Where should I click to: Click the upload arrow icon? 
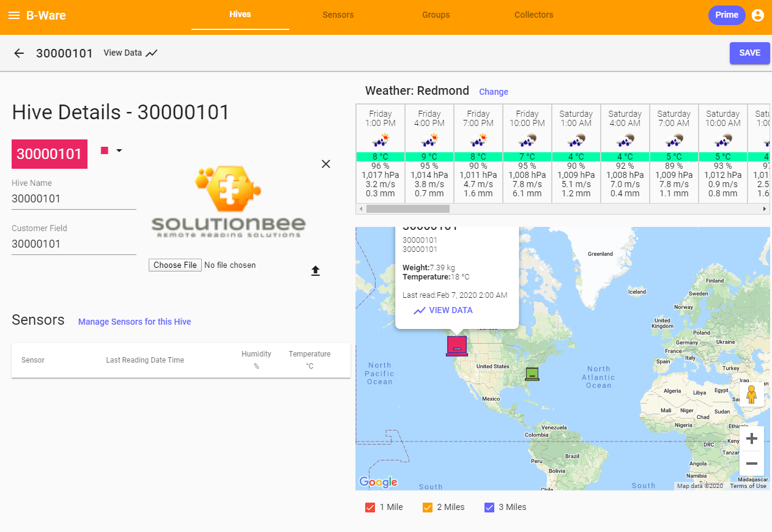tap(316, 271)
